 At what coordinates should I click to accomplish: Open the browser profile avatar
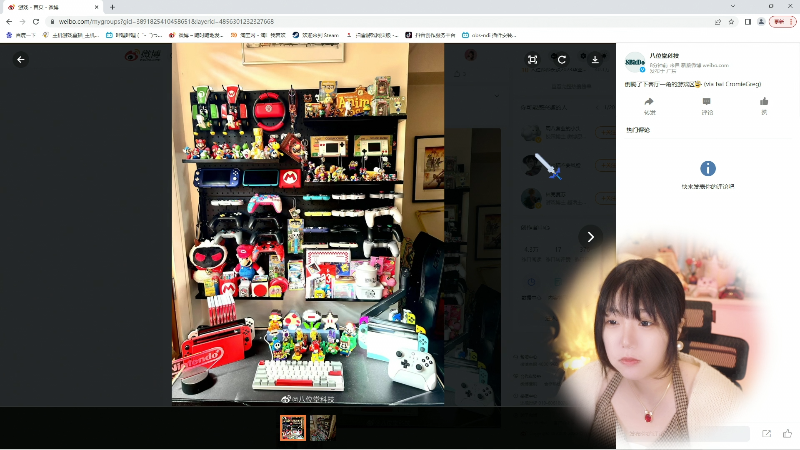pos(761,21)
